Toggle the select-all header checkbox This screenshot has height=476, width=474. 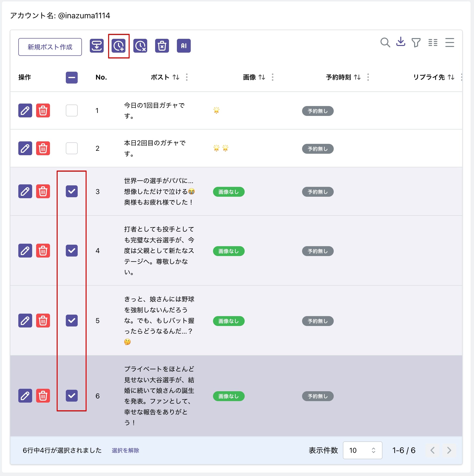(71, 78)
